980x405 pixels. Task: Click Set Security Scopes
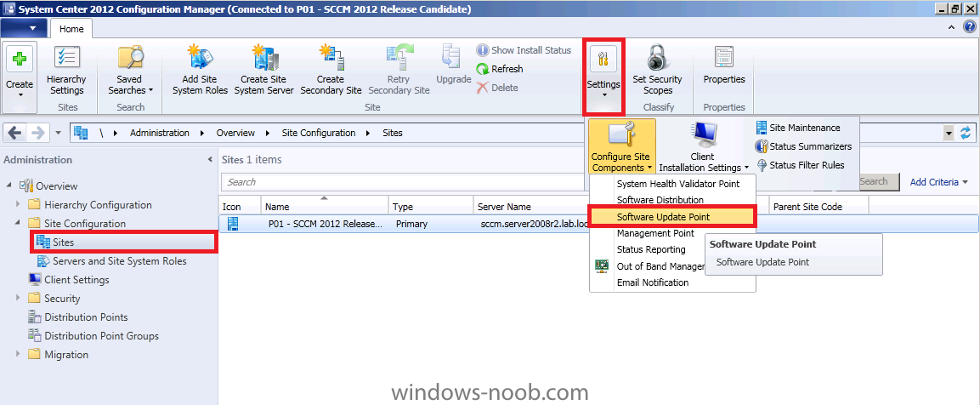tap(658, 70)
